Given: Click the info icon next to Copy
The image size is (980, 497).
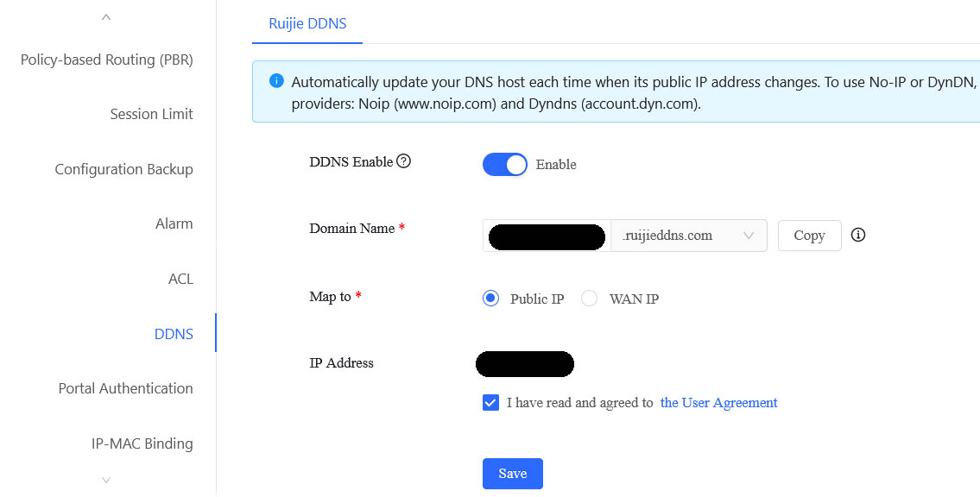Looking at the screenshot, I should (x=858, y=235).
